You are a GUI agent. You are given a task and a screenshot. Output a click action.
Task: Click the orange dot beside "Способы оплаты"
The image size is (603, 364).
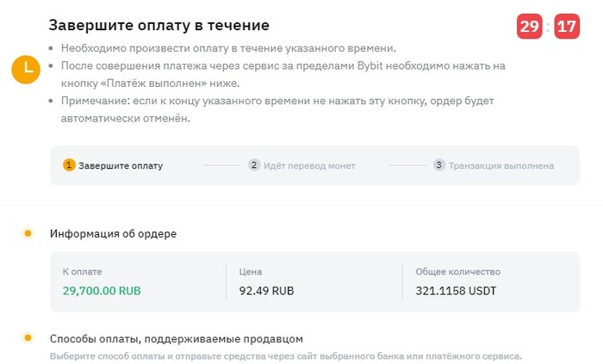tap(28, 338)
